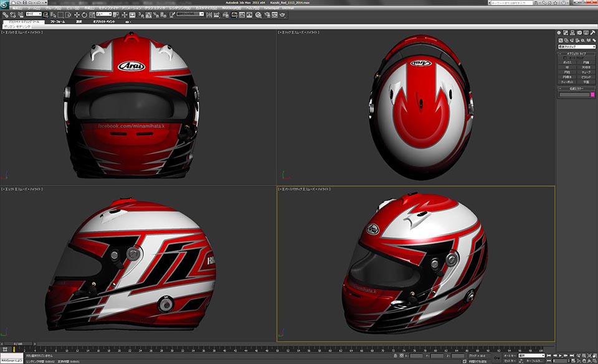Open the Rendered Frame Window icon

(275, 15)
